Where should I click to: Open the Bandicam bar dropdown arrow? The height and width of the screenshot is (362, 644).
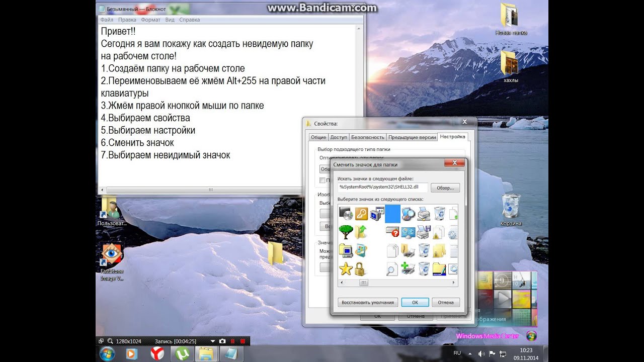pos(213,341)
